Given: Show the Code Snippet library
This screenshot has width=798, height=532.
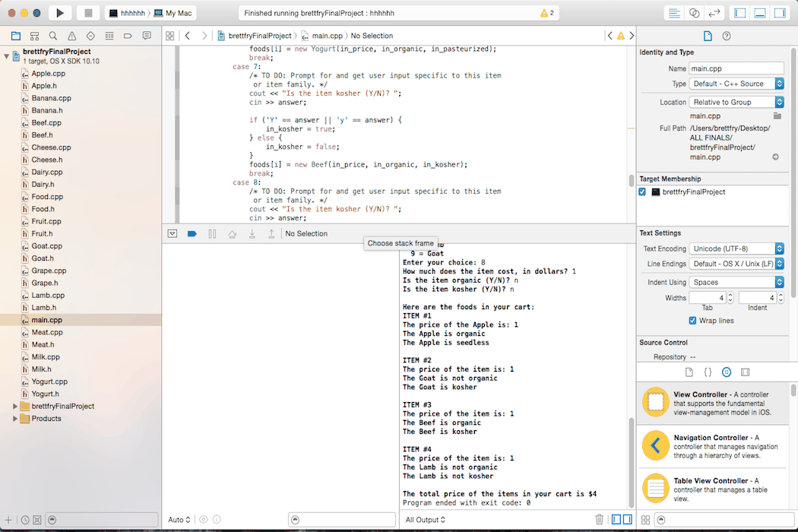Looking at the screenshot, I should (x=708, y=372).
